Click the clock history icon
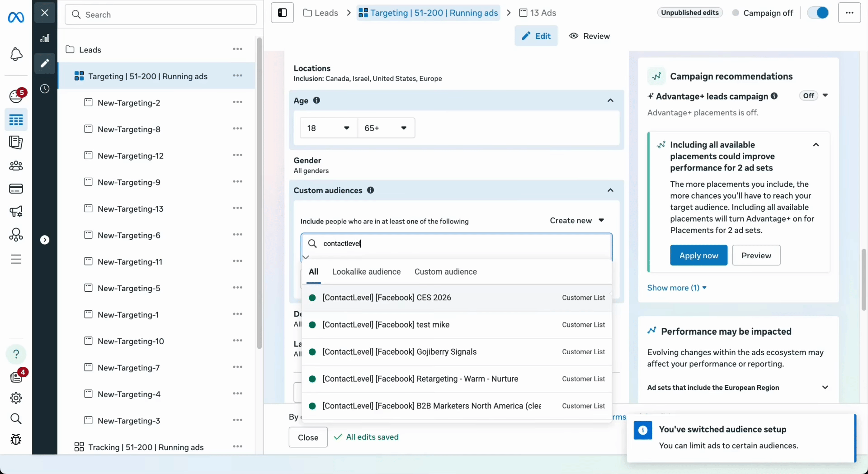 [x=45, y=89]
